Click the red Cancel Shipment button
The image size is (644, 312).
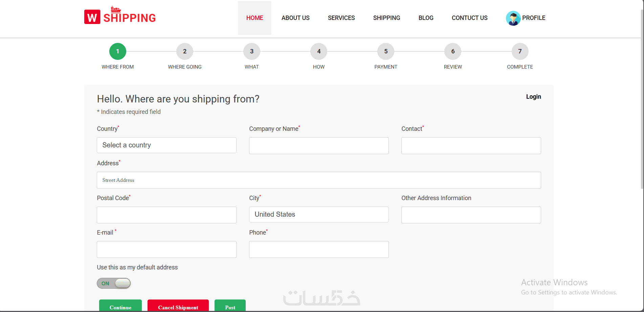[178, 306]
